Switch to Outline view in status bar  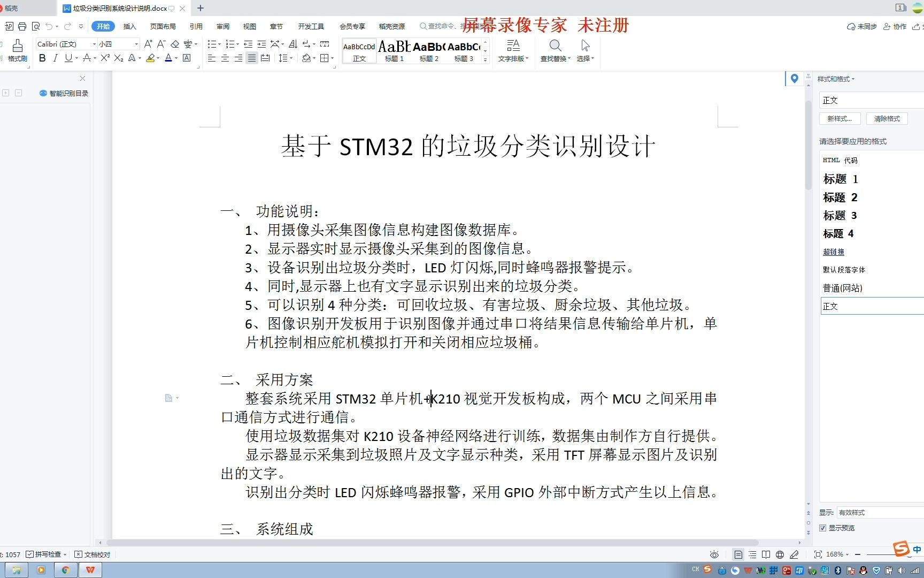(752, 554)
